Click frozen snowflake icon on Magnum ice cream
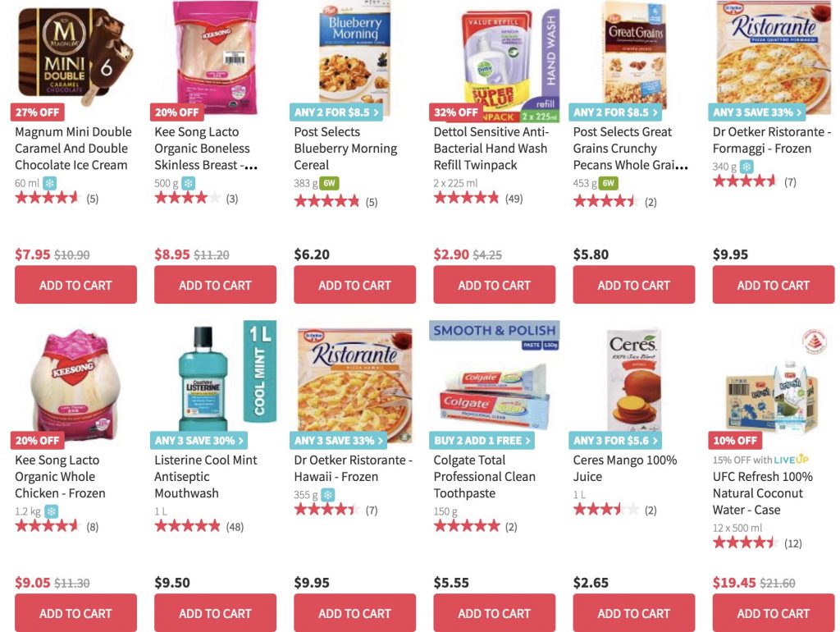This screenshot has width=840, height=632. point(49,183)
